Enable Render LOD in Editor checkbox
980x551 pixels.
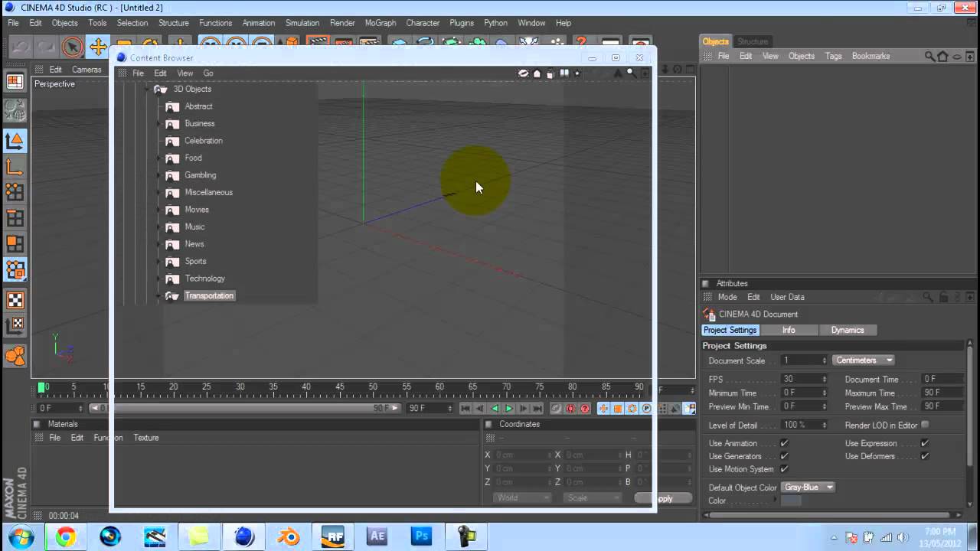coord(925,425)
